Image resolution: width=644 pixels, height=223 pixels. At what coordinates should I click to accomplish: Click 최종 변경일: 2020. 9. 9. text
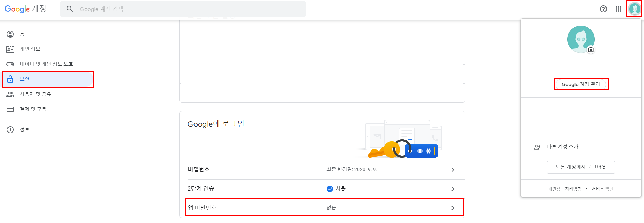(352, 169)
